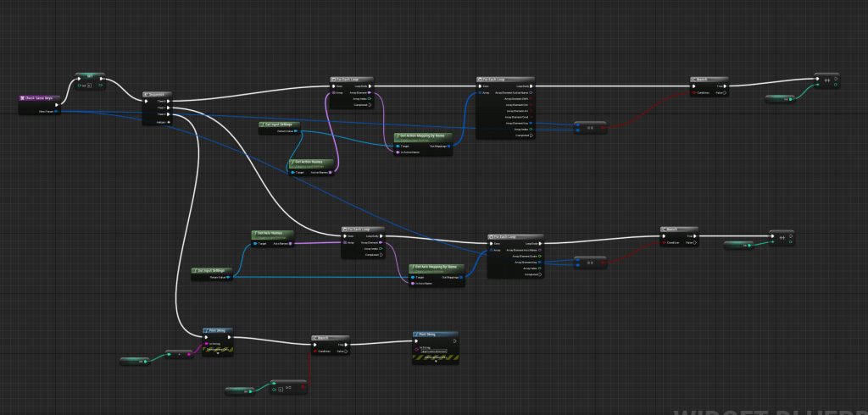Image resolution: width=868 pixels, height=415 pixels.
Task: Click the SET node's integer value box
Action: click(x=91, y=86)
